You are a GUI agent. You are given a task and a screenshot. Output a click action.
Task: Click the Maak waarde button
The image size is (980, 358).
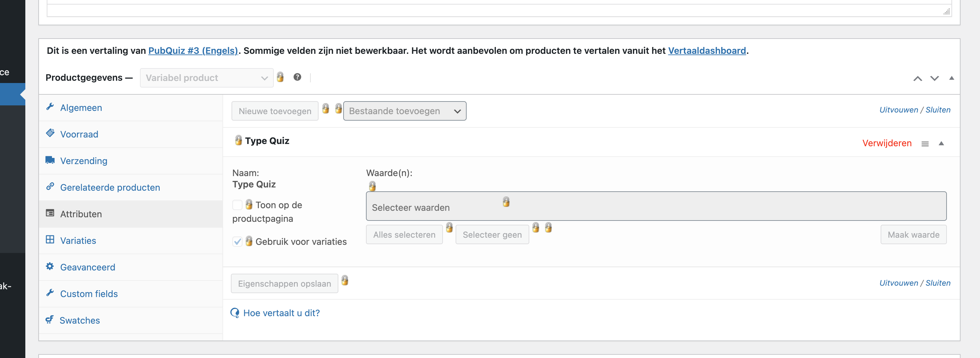click(x=913, y=234)
